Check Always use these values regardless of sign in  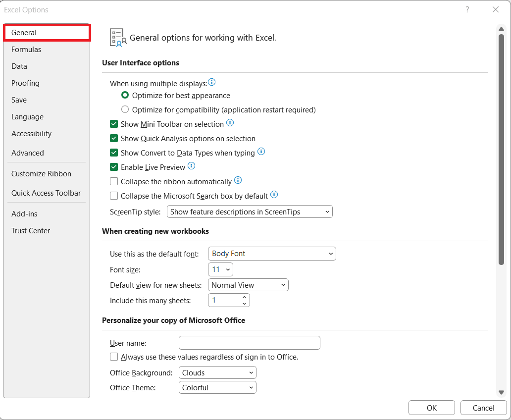pyautogui.click(x=114, y=357)
